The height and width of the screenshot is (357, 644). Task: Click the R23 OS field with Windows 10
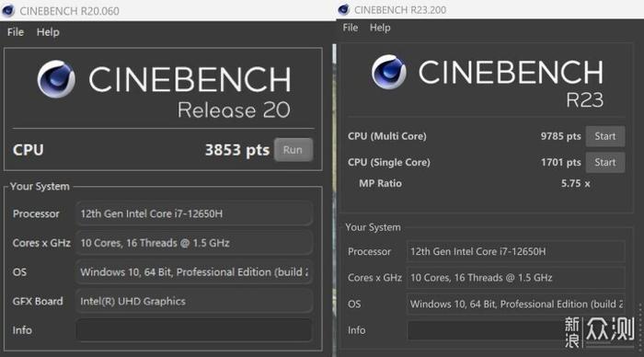(516, 304)
